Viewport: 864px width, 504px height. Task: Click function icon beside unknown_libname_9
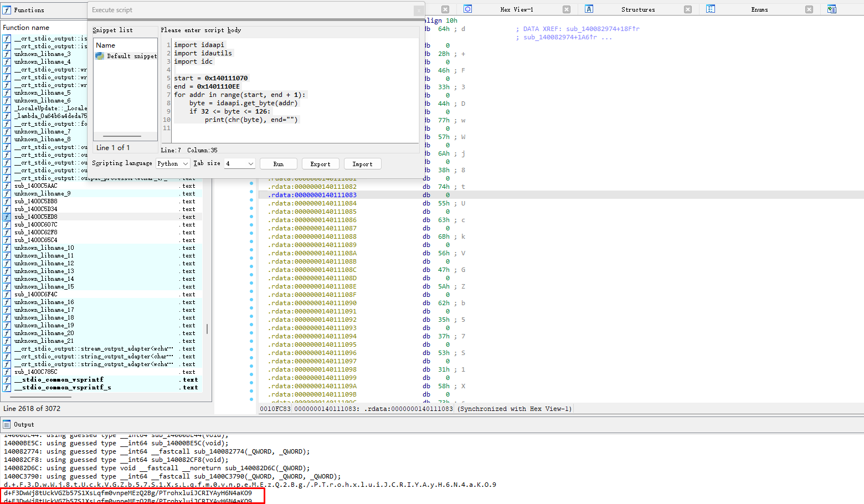(7, 194)
